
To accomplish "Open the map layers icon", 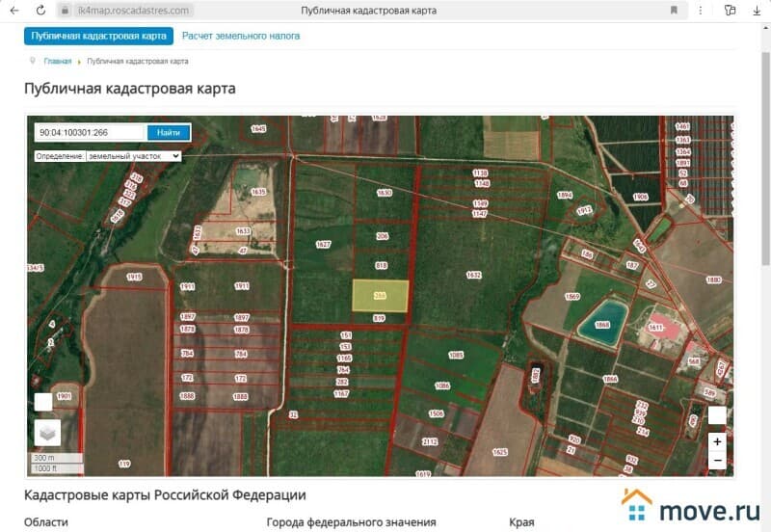I will [47, 432].
